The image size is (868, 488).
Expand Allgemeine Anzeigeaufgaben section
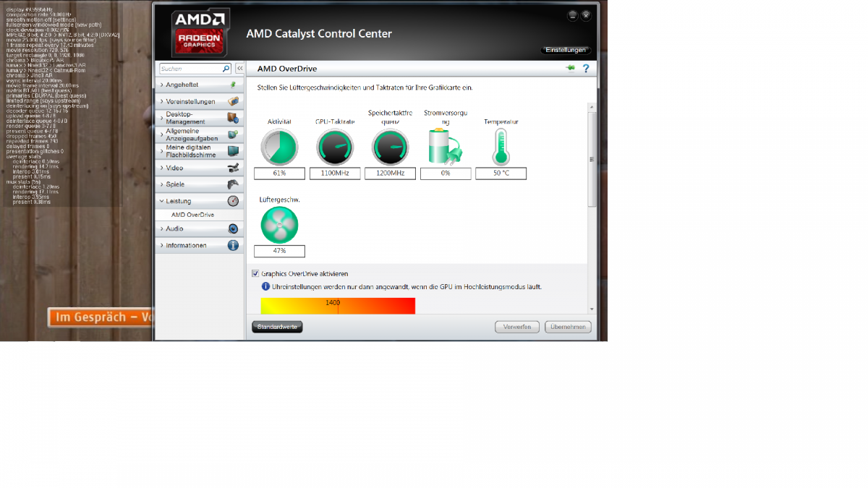(x=200, y=134)
